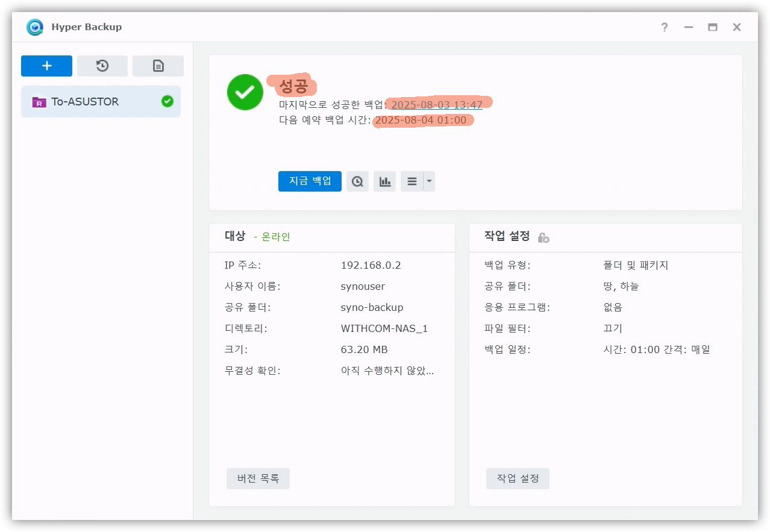Open the 버전 목록 button
Viewport: 770px width, 532px height.
[x=258, y=479]
